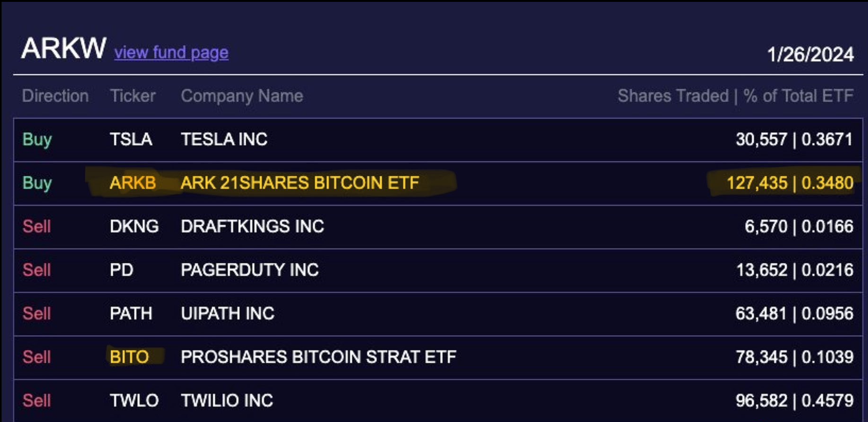The width and height of the screenshot is (868, 422).
Task: Click the Company Name column header
Action: point(242,96)
